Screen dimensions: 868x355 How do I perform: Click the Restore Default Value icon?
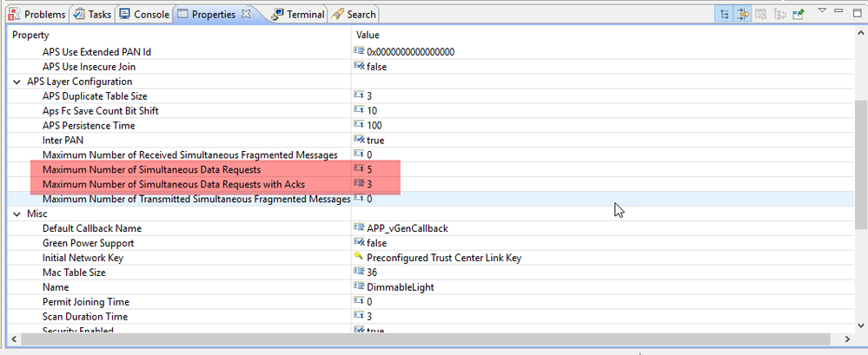tap(761, 14)
